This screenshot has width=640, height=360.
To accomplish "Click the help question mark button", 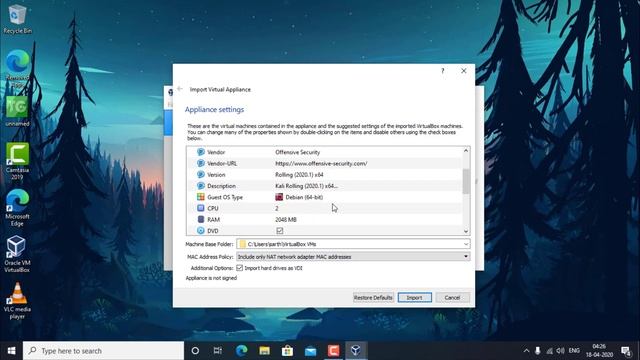I will [442, 71].
